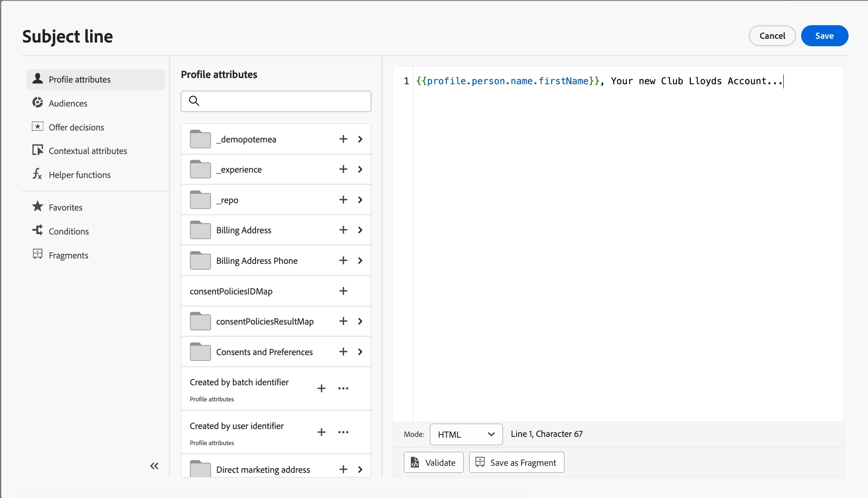Click plus icon next to _repo

tap(343, 200)
